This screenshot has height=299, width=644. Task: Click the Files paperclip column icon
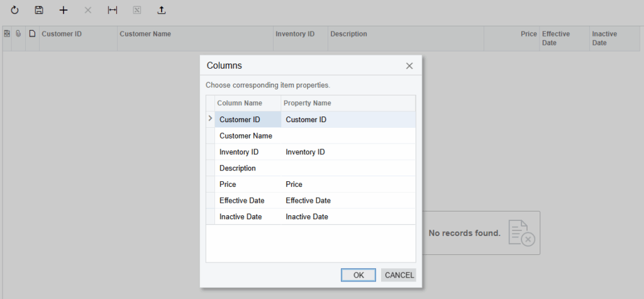point(18,34)
